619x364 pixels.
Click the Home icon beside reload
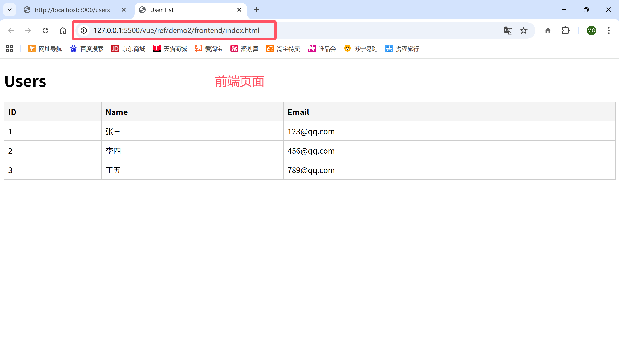63,30
